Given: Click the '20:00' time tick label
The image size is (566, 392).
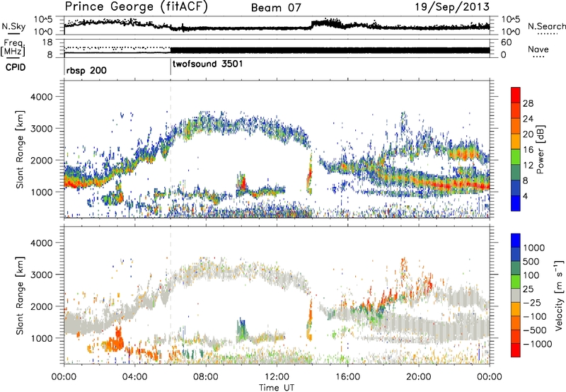Looking at the screenshot, I should click(x=419, y=377).
